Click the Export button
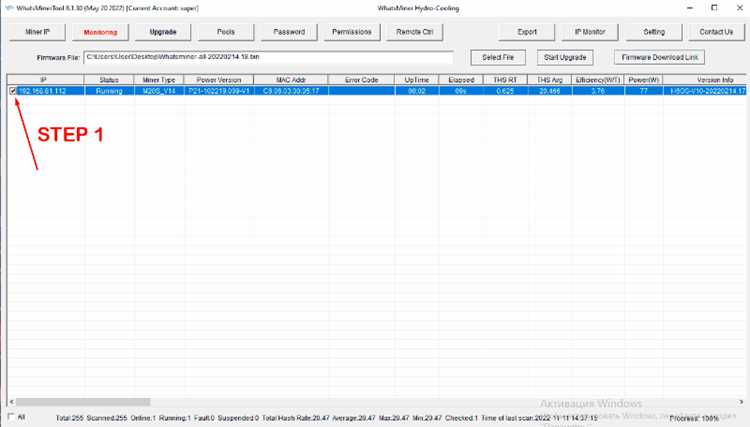Viewport: 750px width, 427px height. 527,32
